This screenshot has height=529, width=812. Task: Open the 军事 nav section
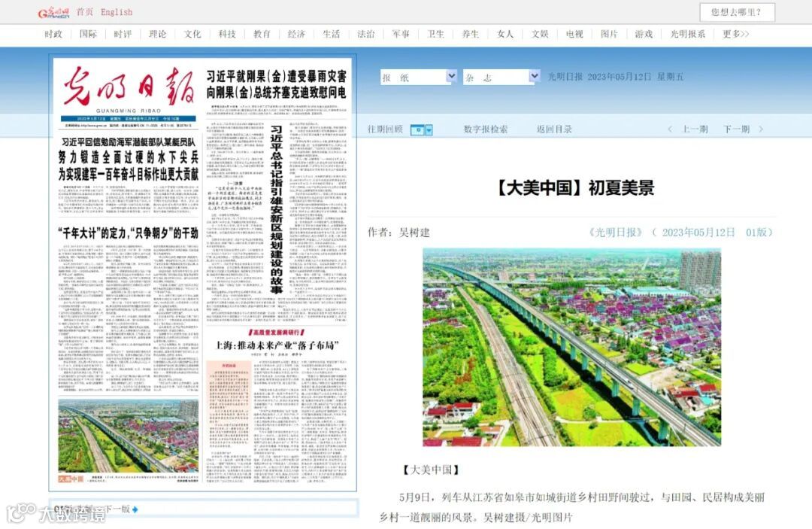coord(401,34)
